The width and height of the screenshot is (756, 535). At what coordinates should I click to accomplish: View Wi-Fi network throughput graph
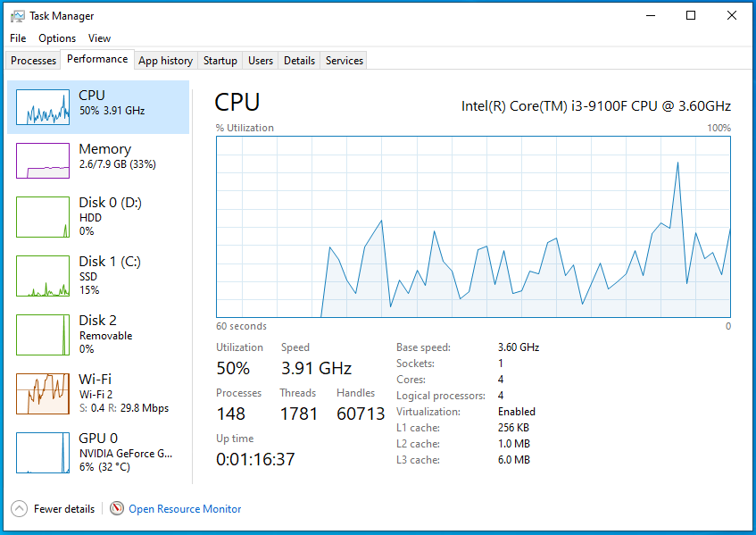(x=43, y=393)
